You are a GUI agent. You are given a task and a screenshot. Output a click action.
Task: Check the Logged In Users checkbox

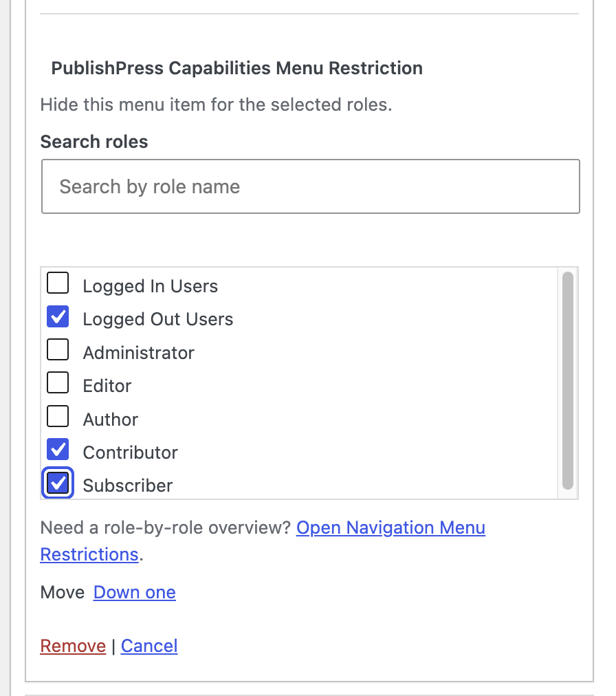coord(58,283)
